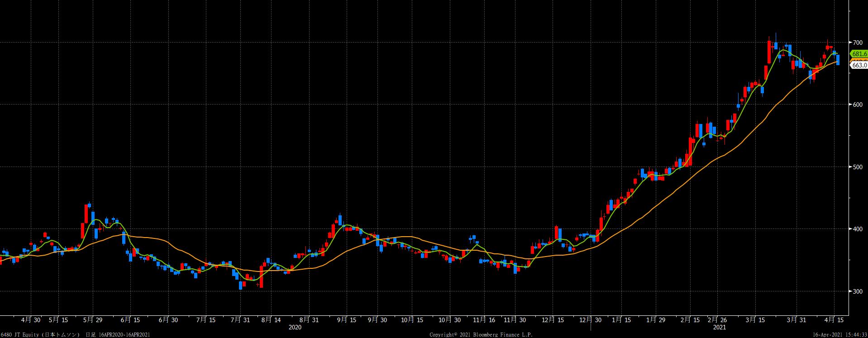This screenshot has height=338, width=868.
Task: Select the 7月 31 date axis label
Action: 240,320
